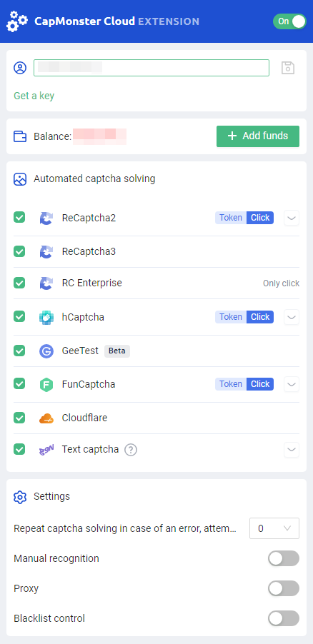Click the save API key floppy icon

tap(288, 68)
